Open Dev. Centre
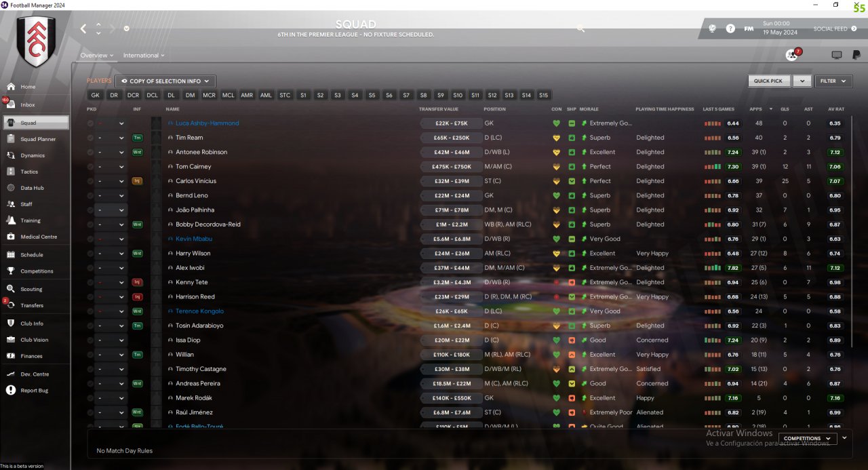Viewport: 868px width, 470px height. tap(35, 374)
